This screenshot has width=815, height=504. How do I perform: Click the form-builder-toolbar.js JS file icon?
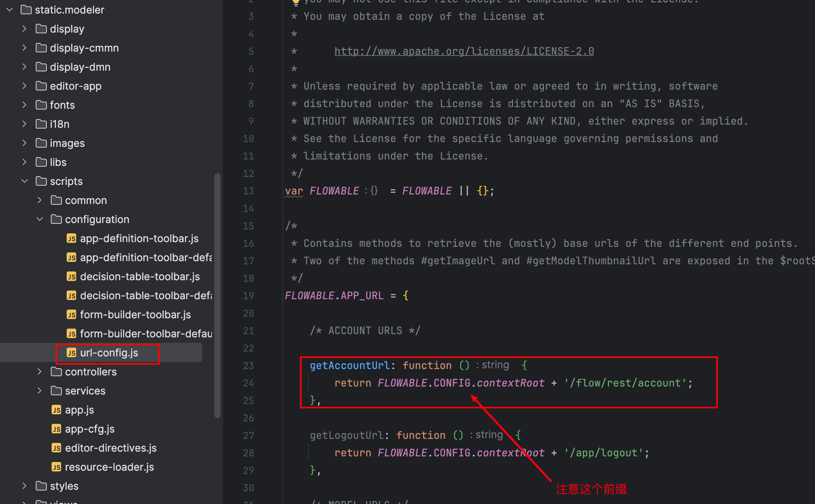point(71,315)
